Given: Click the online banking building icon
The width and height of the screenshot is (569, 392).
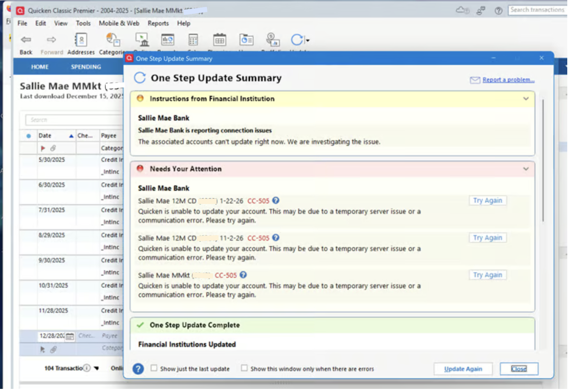Looking at the screenshot, I should click(142, 40).
